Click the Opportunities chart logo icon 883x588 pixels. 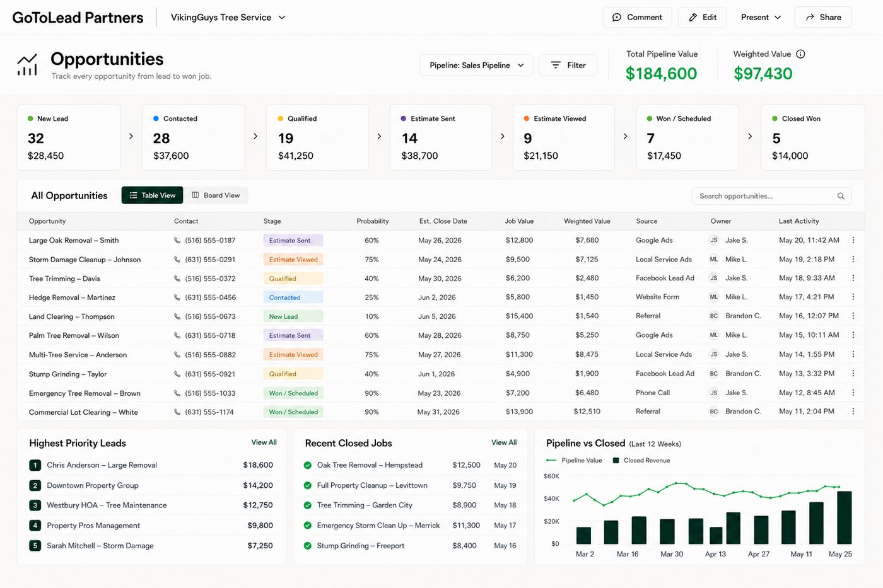(x=27, y=64)
